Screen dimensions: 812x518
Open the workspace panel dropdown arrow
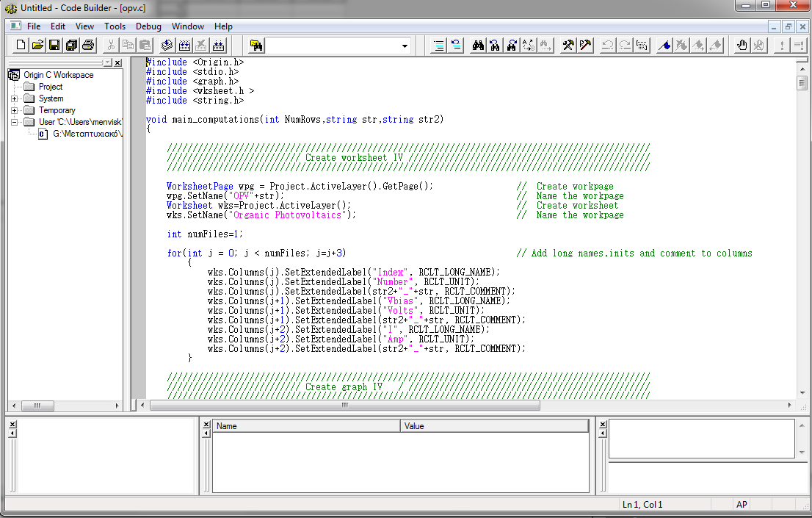[107, 62]
